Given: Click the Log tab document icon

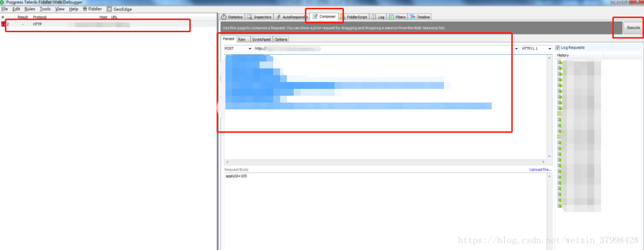Looking at the screenshot, I should [x=374, y=17].
